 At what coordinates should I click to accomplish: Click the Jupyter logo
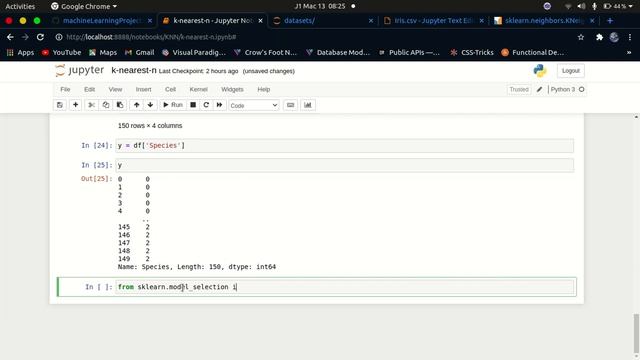[x=80, y=70]
